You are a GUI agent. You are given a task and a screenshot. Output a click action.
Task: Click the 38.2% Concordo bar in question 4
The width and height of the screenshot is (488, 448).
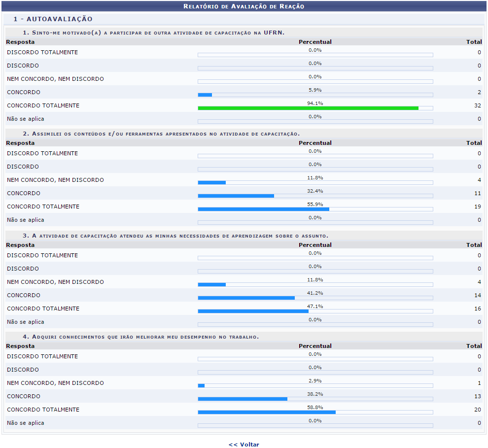pos(243,399)
